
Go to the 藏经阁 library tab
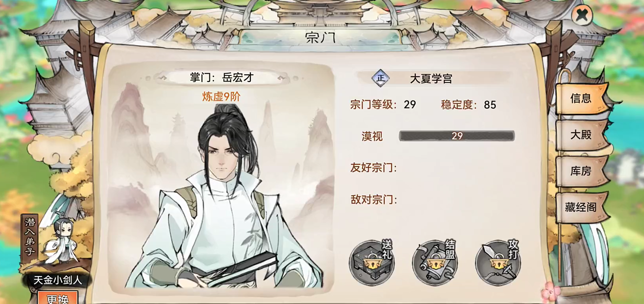[581, 208]
